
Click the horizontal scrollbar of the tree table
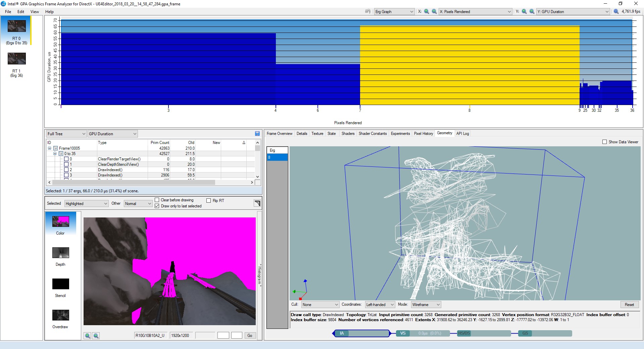(x=134, y=183)
